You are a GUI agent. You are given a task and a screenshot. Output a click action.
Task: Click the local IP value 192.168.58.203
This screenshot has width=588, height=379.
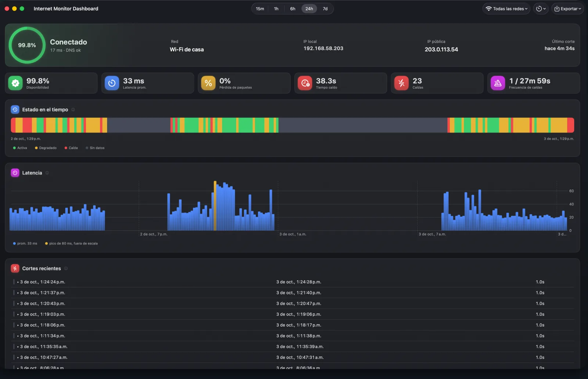pyautogui.click(x=323, y=48)
